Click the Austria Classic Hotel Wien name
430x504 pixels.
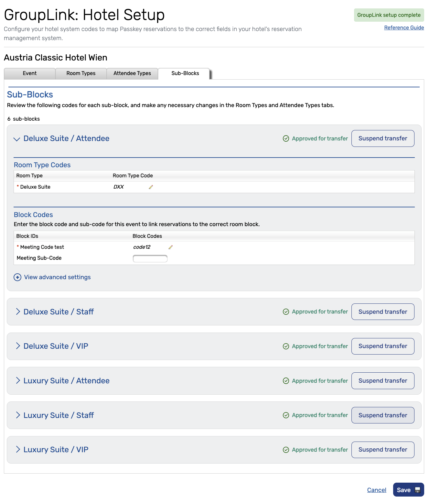point(56,58)
